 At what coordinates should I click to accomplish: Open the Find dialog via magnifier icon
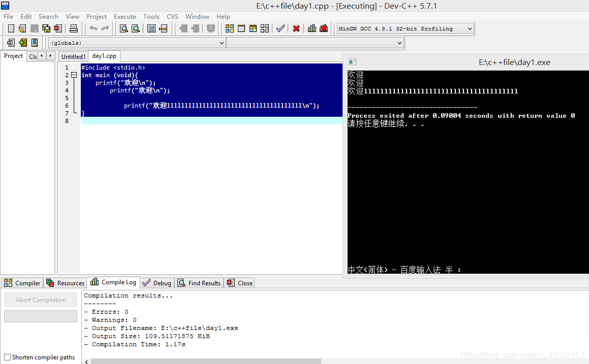[123, 28]
